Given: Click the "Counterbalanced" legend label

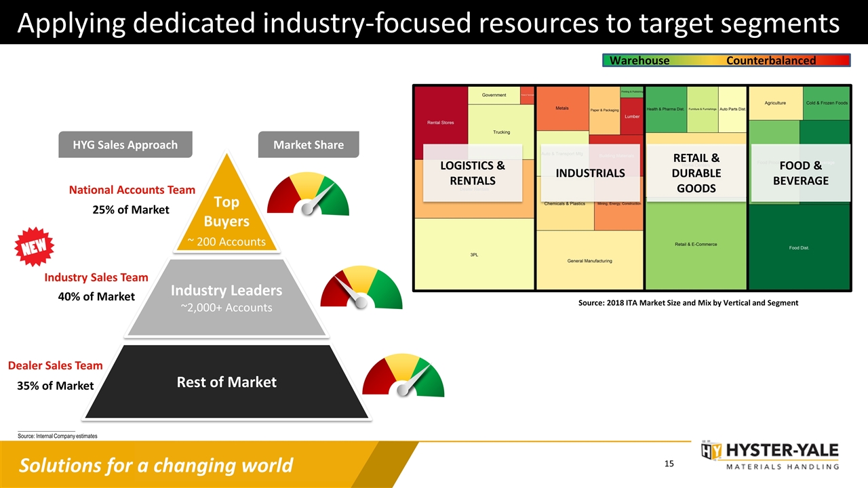Looking at the screenshot, I should pos(771,61).
